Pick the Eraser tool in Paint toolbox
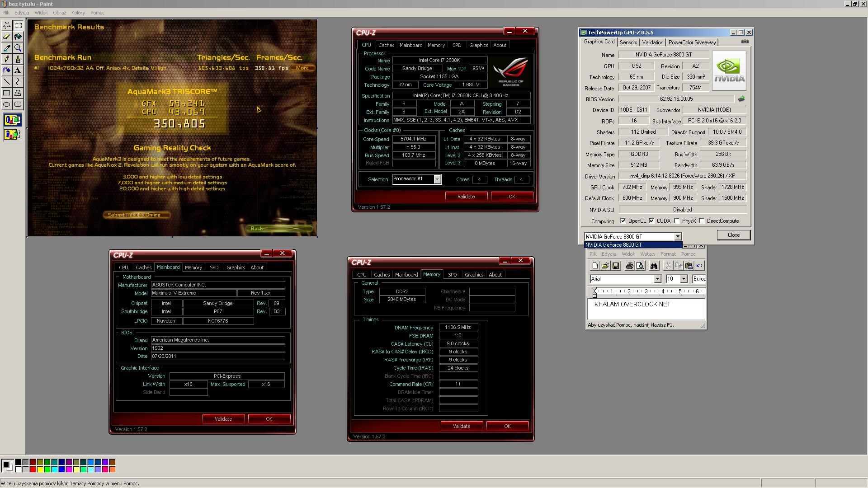 pyautogui.click(x=7, y=37)
